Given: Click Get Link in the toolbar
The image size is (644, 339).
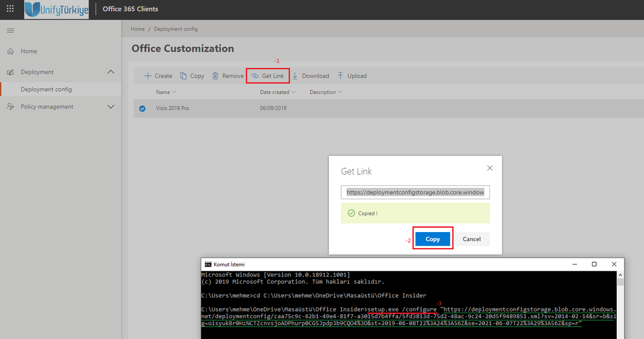Looking at the screenshot, I should point(268,76).
